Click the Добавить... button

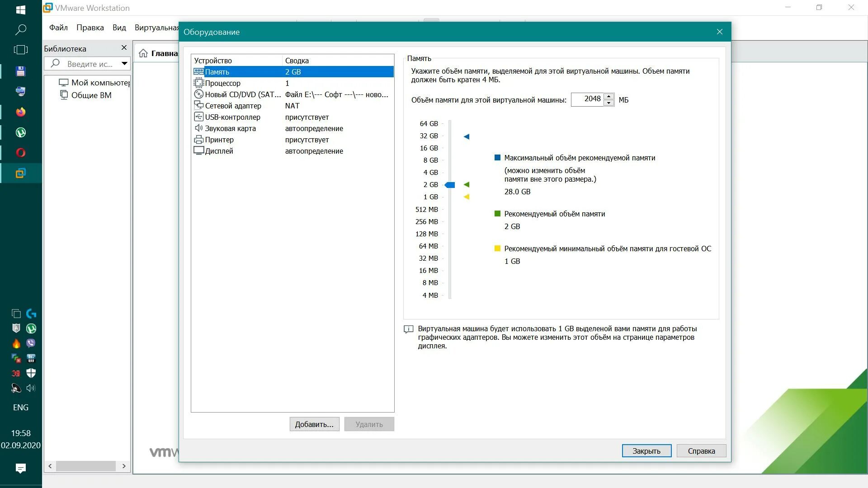(x=314, y=424)
